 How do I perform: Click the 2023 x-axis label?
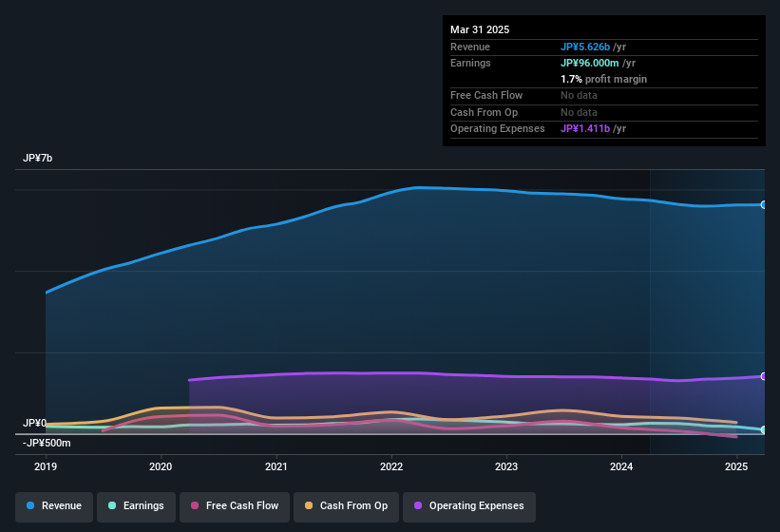click(506, 466)
